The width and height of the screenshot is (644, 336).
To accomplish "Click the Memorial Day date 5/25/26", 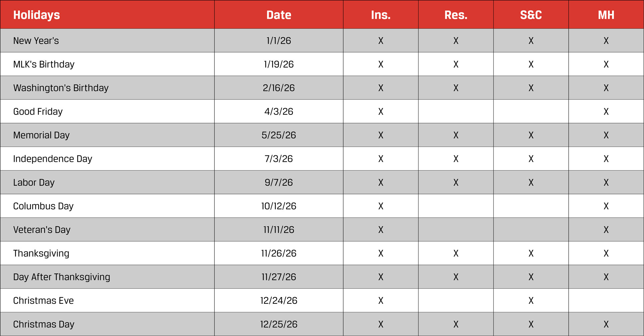I will (x=278, y=135).
